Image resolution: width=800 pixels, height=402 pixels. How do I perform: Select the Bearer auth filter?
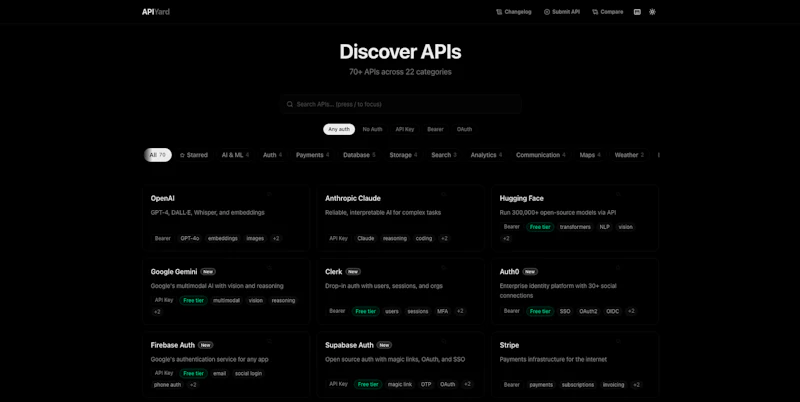435,129
